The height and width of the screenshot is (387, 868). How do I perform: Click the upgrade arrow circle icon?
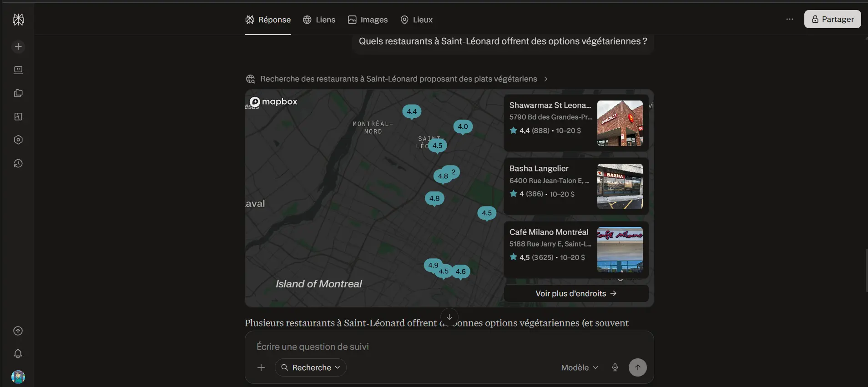(18, 331)
